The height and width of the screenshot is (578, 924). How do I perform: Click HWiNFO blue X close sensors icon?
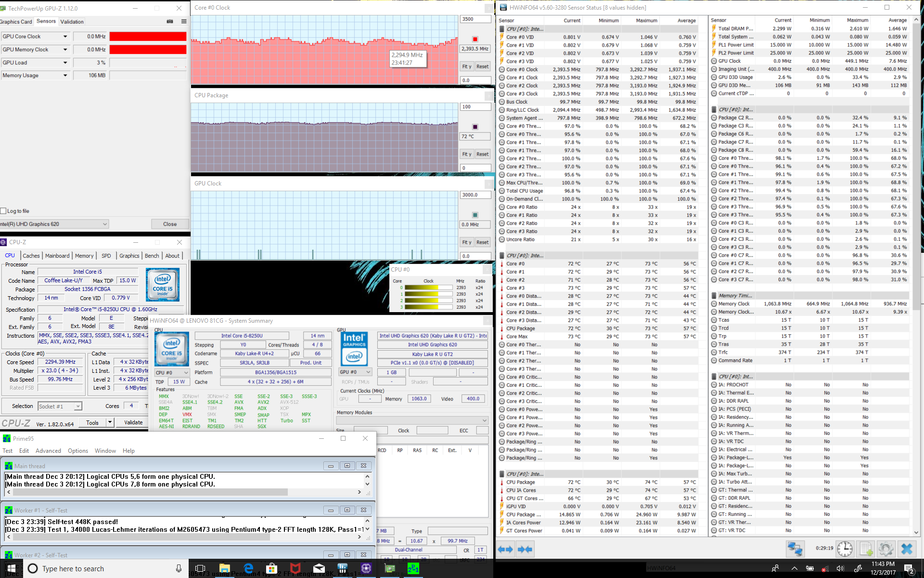pyautogui.click(x=907, y=549)
